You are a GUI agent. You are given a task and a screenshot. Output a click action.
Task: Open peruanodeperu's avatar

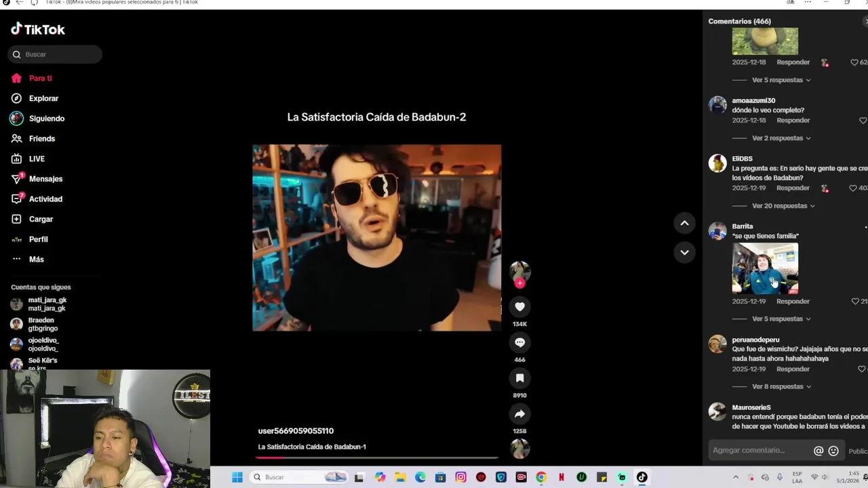point(717,344)
